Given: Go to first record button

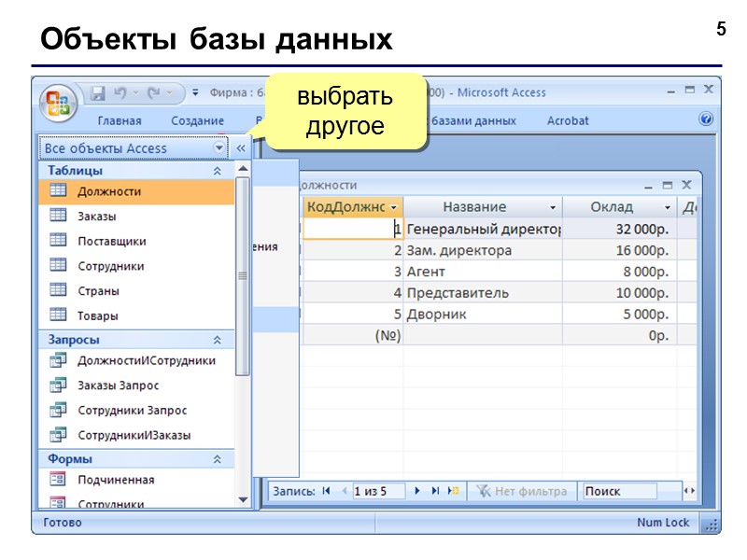Looking at the screenshot, I should (x=326, y=491).
